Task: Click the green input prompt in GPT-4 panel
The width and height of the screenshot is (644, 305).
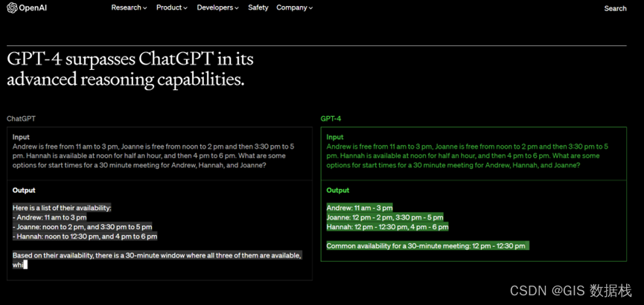Action: coord(468,156)
